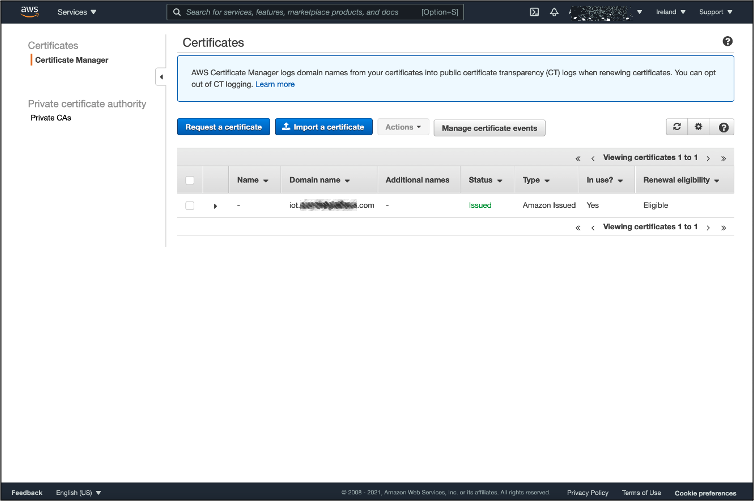Click the blurred .com domain name cell

coord(331,205)
